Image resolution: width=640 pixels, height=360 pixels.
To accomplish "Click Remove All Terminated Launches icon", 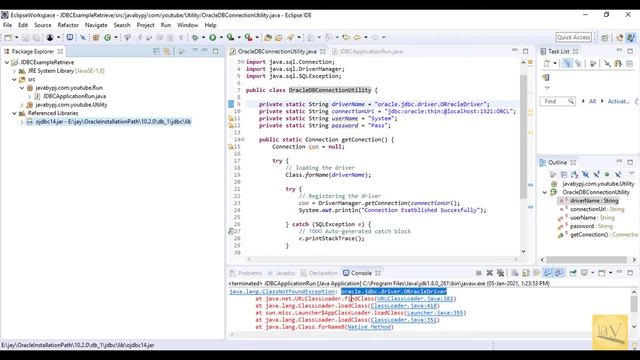I will click(500, 273).
